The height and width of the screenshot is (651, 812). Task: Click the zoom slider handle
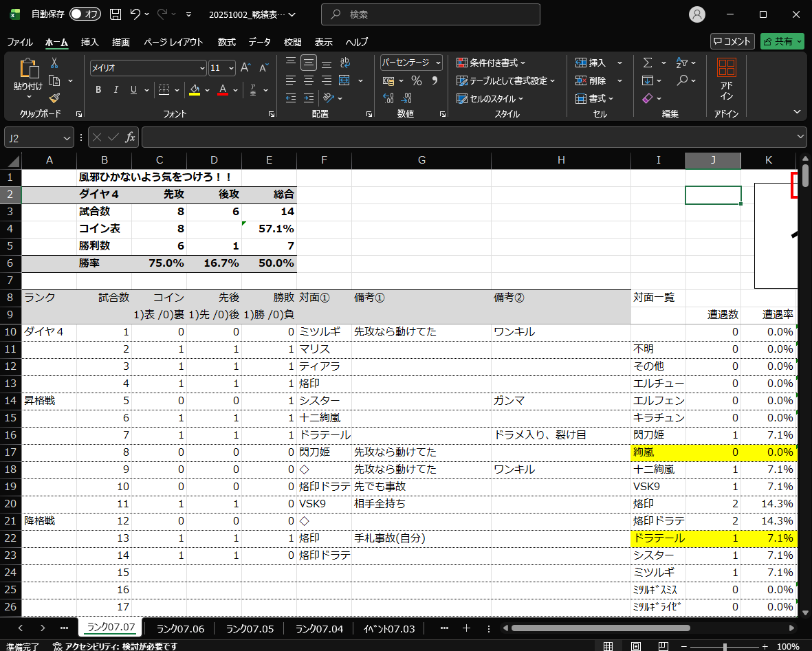(725, 646)
